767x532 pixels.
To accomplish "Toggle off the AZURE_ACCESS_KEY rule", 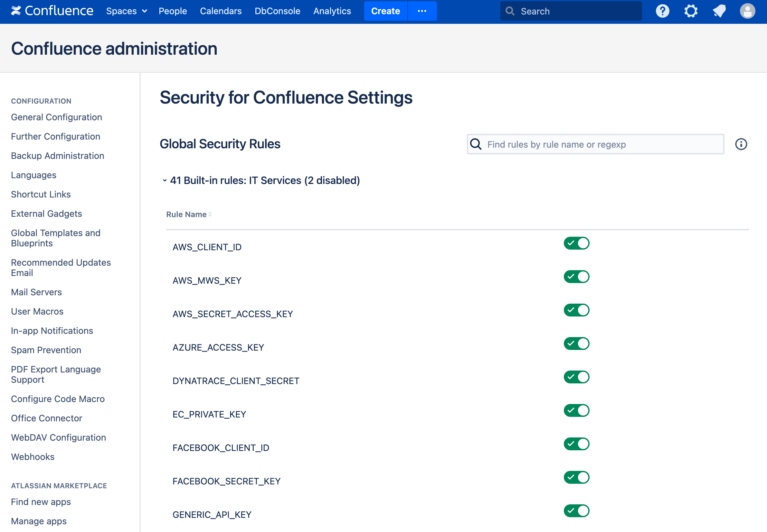I will click(576, 344).
